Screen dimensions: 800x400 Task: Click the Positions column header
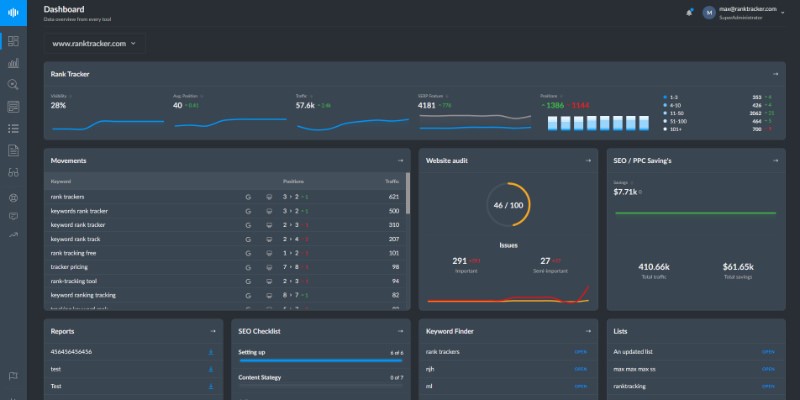pyautogui.click(x=293, y=181)
